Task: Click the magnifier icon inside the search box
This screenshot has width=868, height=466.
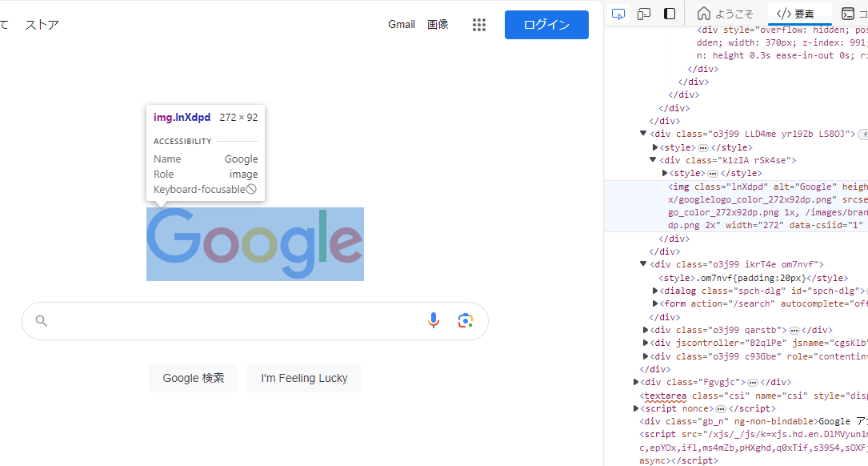Action: 41,320
